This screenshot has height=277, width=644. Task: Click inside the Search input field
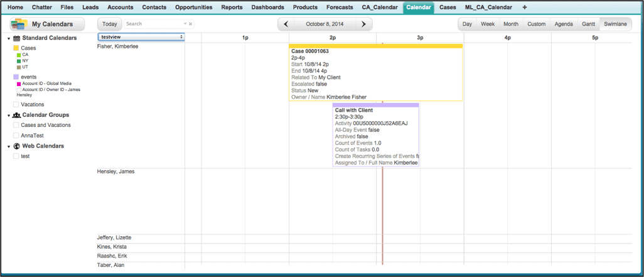point(153,24)
